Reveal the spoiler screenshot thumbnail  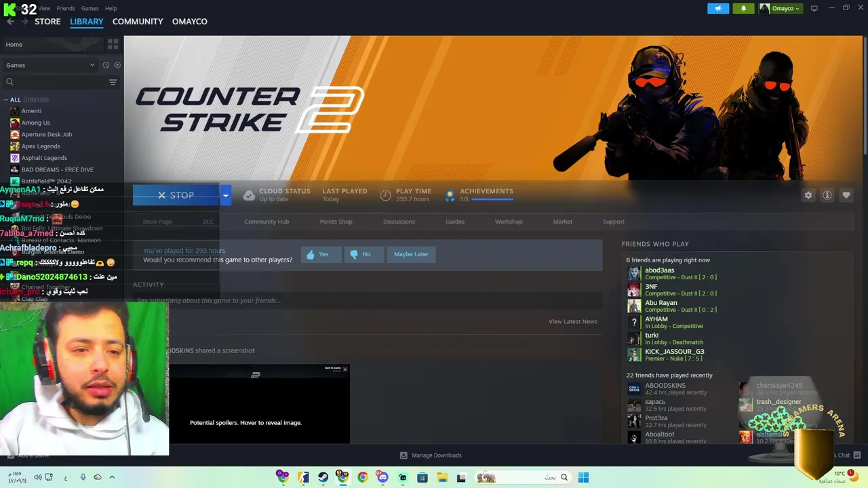[260, 404]
